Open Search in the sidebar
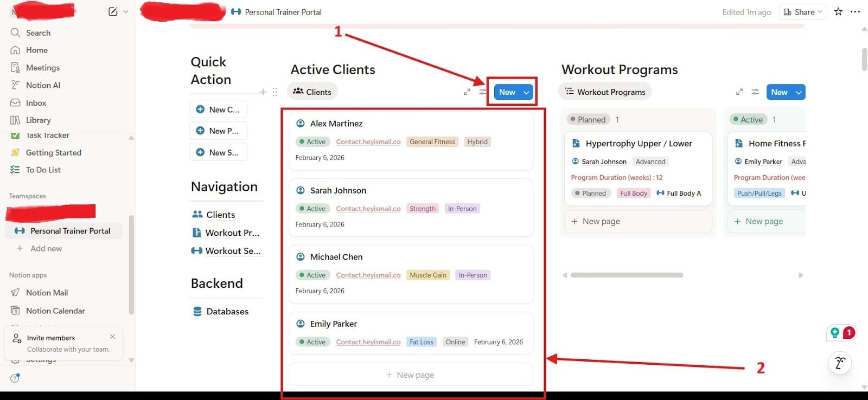This screenshot has width=868, height=400. (38, 33)
